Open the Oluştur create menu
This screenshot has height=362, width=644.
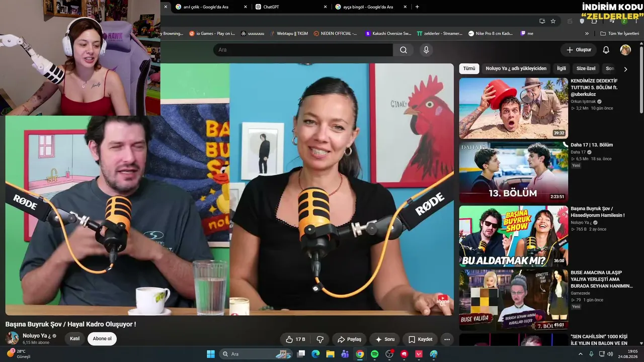(x=579, y=50)
